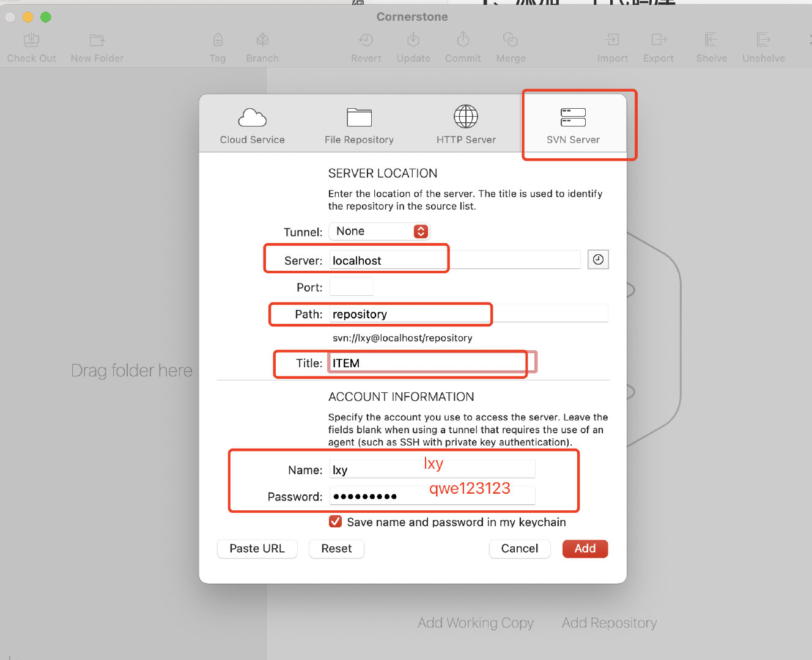Image resolution: width=812 pixels, height=660 pixels.
Task: Click the Revert toolbar icon
Action: point(366,40)
